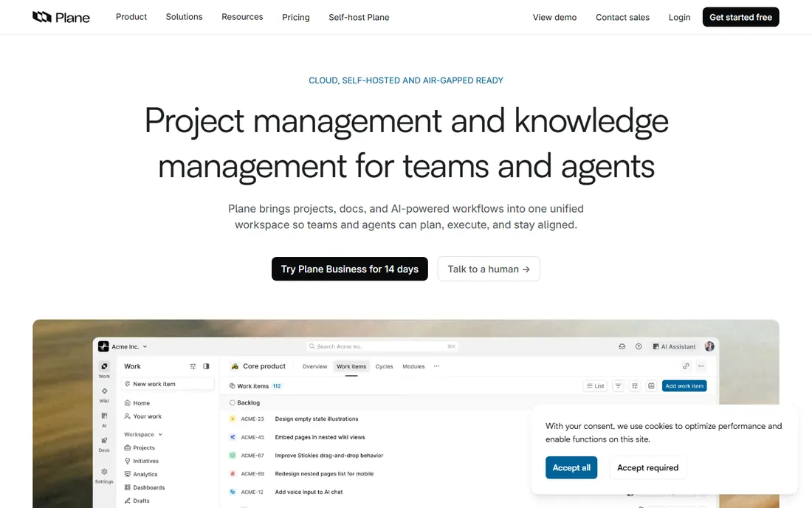Click the Plane logo in the header
The width and height of the screenshot is (812, 508).
coord(61,17)
